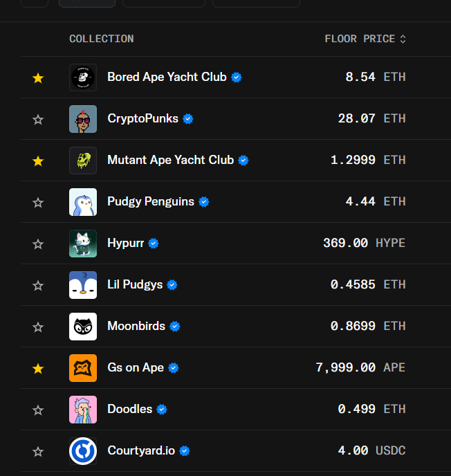Click the CryptoPunks collection avatar
The height and width of the screenshot is (476, 451).
coord(83,119)
